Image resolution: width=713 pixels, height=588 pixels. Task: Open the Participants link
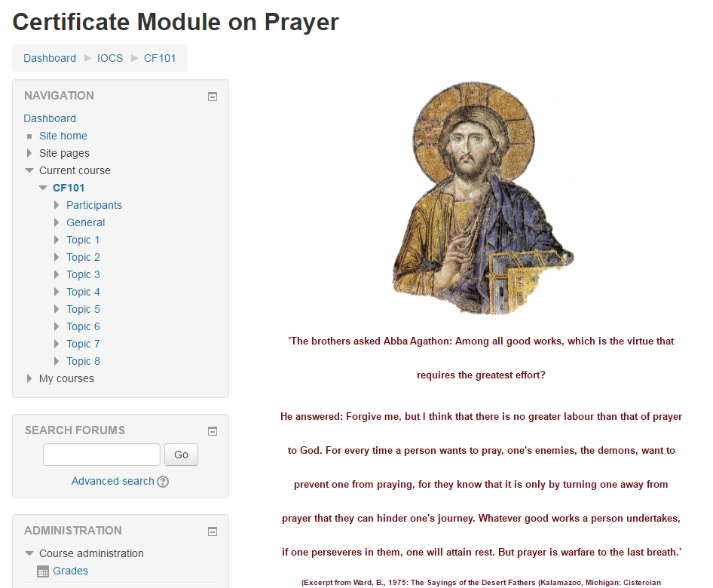tap(94, 205)
